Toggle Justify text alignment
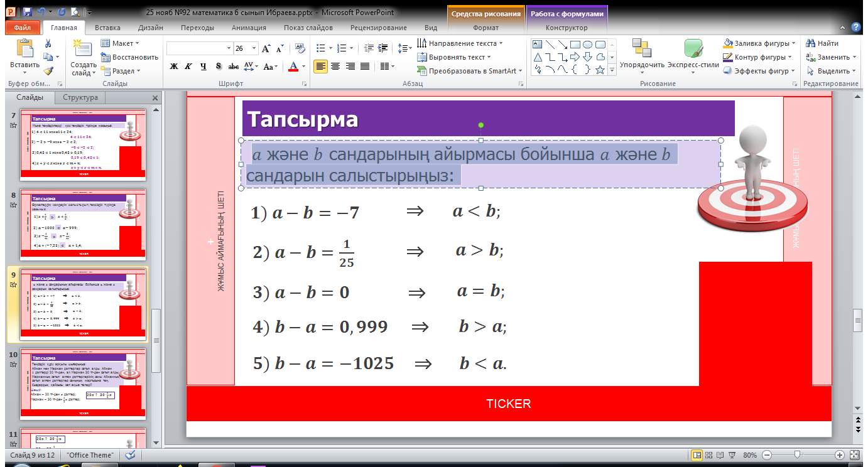Viewport: 868px width, 467px height. (365, 67)
